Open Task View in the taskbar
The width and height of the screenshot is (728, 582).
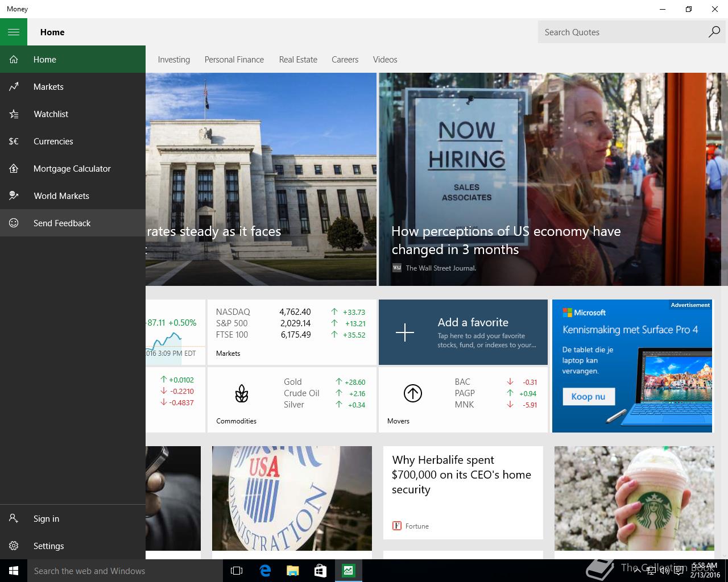click(237, 571)
